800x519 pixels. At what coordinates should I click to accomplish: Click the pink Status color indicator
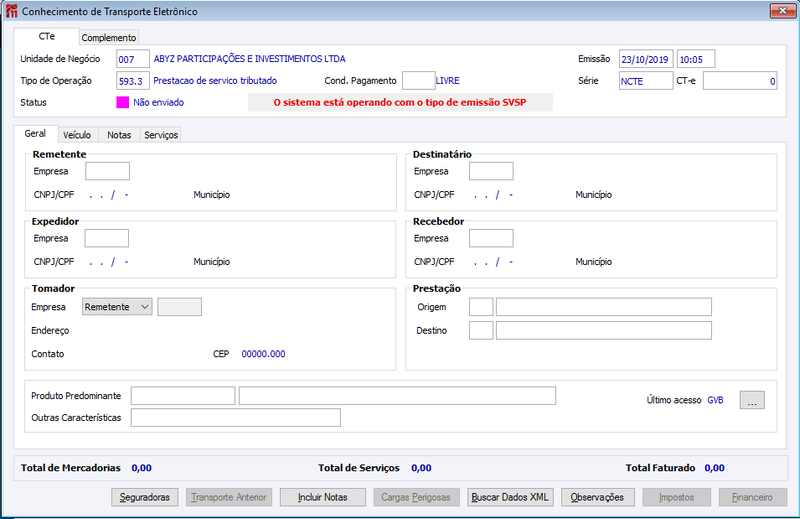[122, 102]
